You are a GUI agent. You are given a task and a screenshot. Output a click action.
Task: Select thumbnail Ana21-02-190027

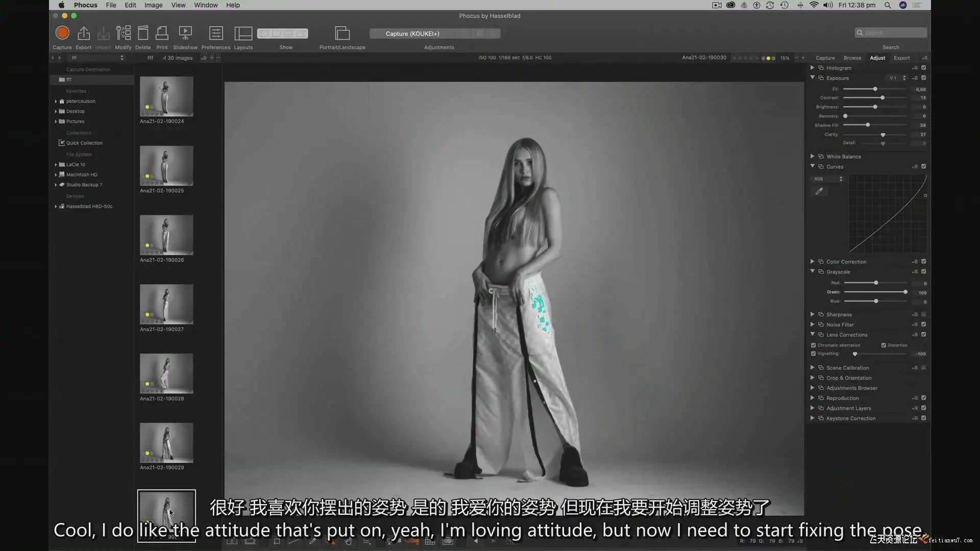[x=166, y=304]
